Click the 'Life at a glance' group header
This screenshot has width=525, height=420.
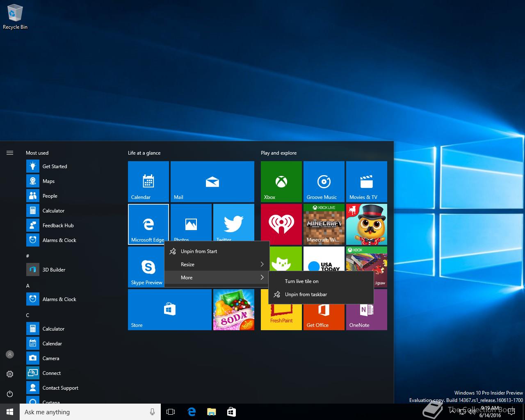[x=144, y=153]
